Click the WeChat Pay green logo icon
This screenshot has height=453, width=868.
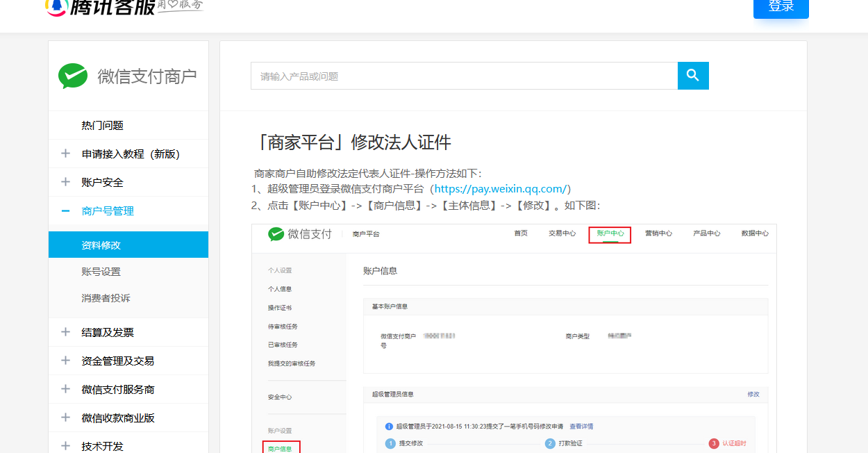(x=73, y=76)
